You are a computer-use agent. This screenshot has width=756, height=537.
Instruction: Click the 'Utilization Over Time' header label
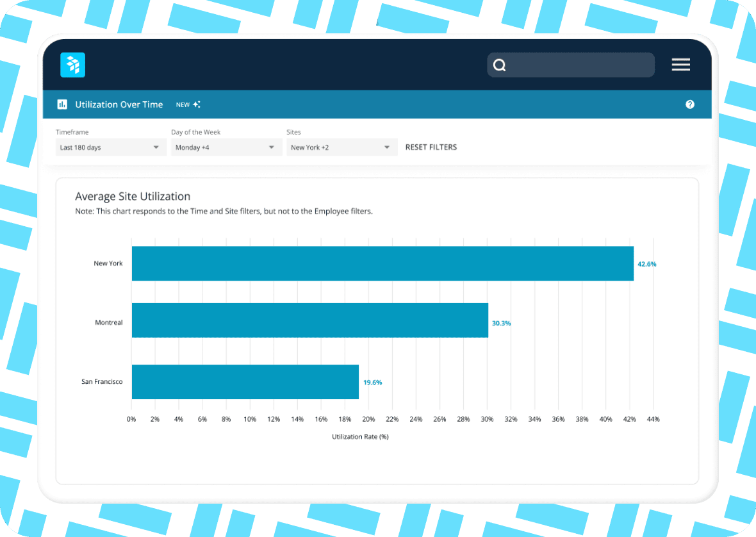pos(119,104)
